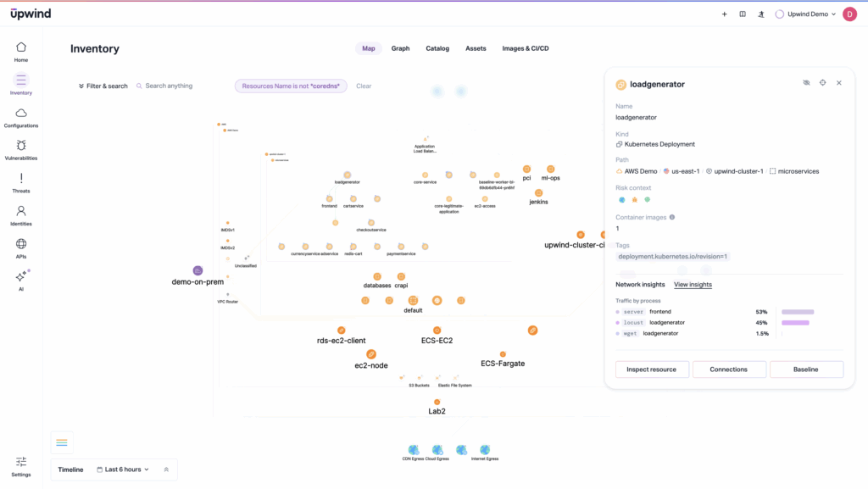Click the APIs globe icon

pyautogui.click(x=21, y=247)
